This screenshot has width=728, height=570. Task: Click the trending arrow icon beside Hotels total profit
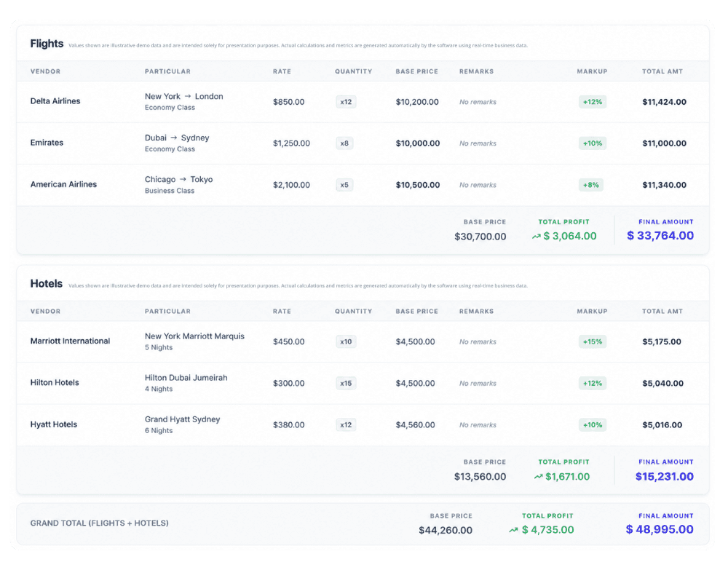538,477
